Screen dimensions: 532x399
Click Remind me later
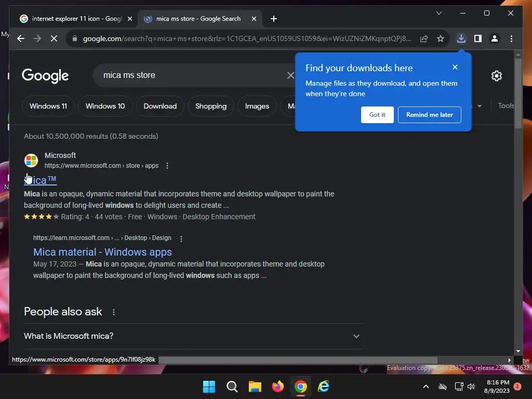tap(430, 115)
